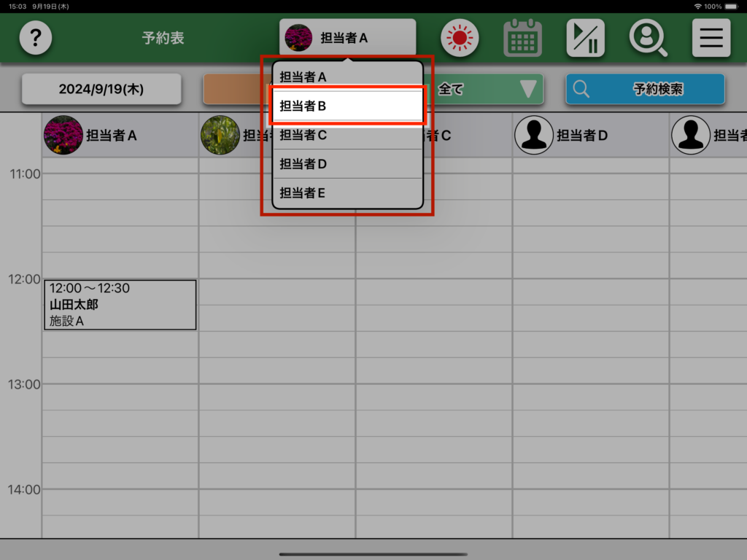Click the 予約検索 search button

click(x=645, y=89)
